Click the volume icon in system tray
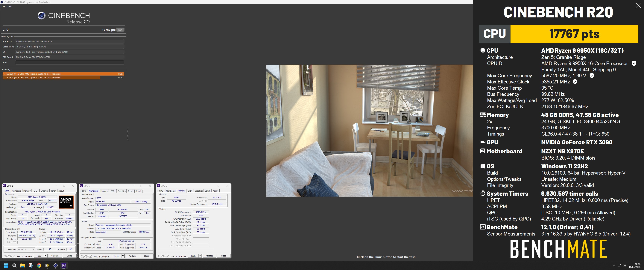The width and height of the screenshot is (644, 270). point(624,265)
